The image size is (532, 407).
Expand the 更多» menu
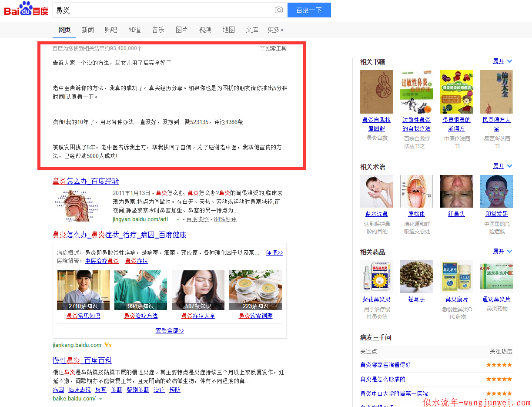[x=275, y=30]
